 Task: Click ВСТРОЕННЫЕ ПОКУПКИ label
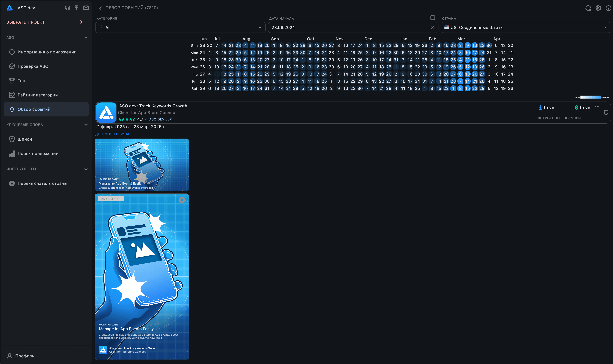click(559, 118)
